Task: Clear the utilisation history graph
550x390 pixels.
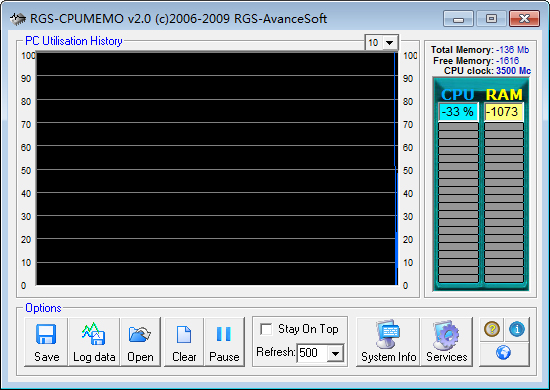Action: tap(184, 342)
